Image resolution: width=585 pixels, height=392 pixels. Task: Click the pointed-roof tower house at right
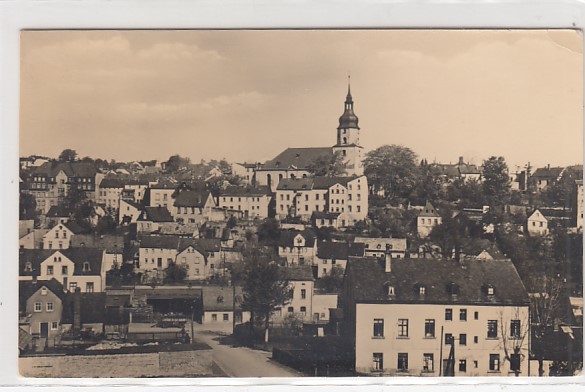[429, 219]
